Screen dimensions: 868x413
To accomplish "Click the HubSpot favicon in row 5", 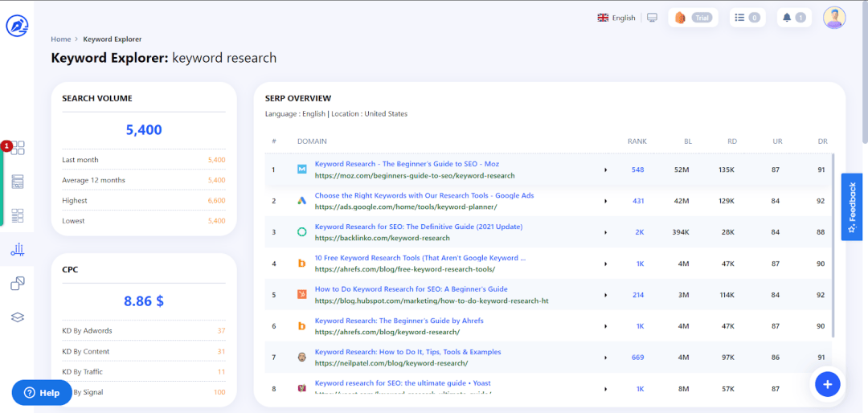I will click(x=301, y=295).
